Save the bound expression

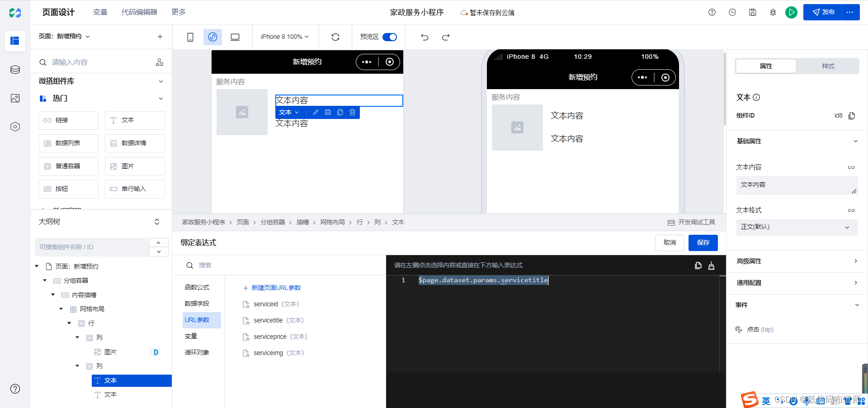[x=703, y=243]
